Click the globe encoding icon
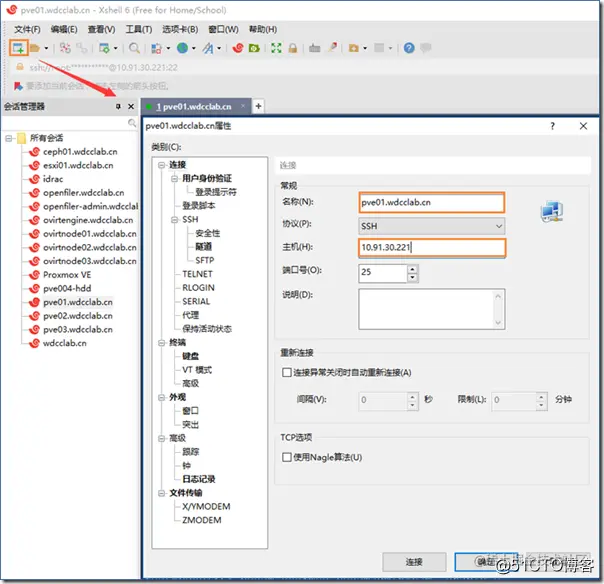 182,48
